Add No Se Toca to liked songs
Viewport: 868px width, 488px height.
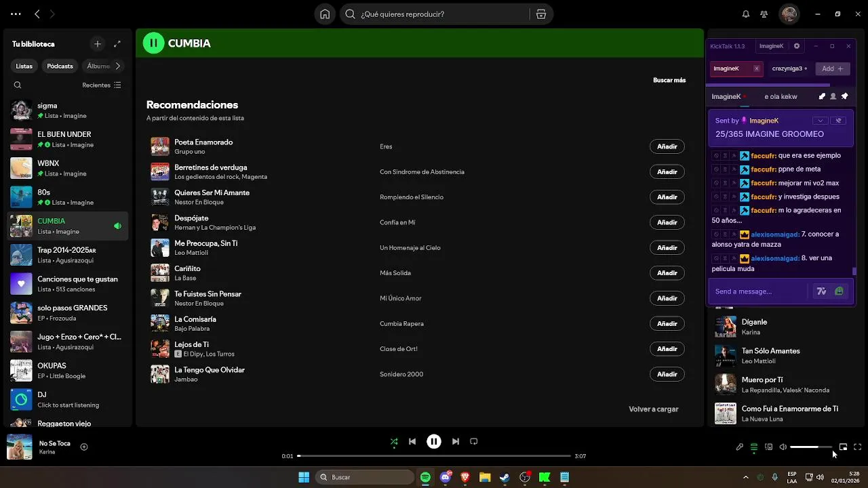coord(84,447)
